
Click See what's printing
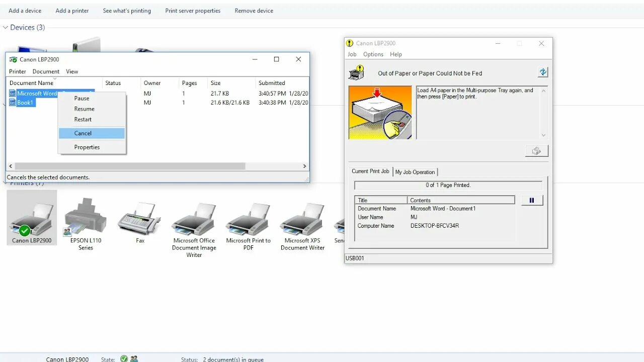point(127,11)
